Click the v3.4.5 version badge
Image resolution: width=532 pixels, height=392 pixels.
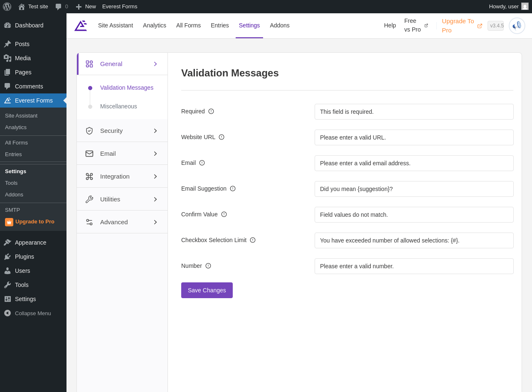click(x=495, y=26)
